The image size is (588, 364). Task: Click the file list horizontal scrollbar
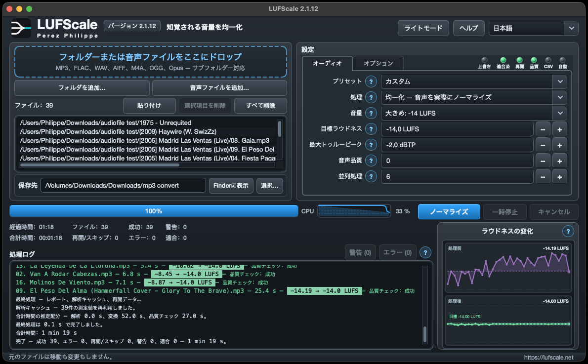100,165
